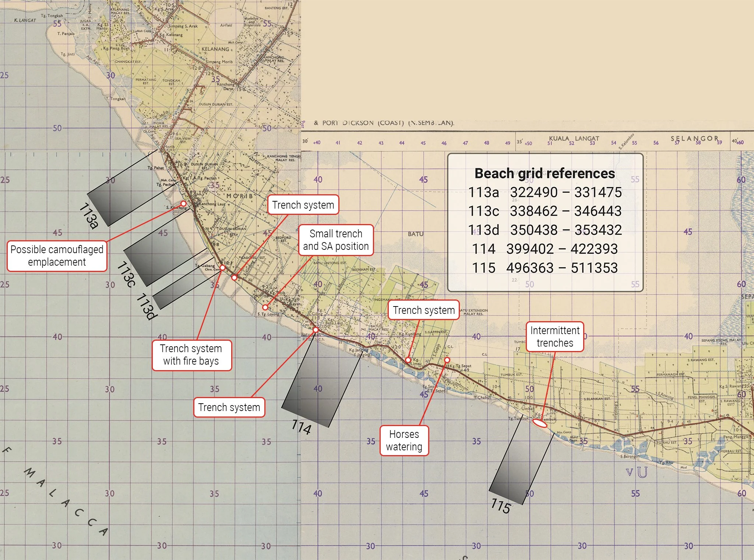
Task: Click the red circle marker near Kg. Tg. Sepat
Action: point(447,360)
